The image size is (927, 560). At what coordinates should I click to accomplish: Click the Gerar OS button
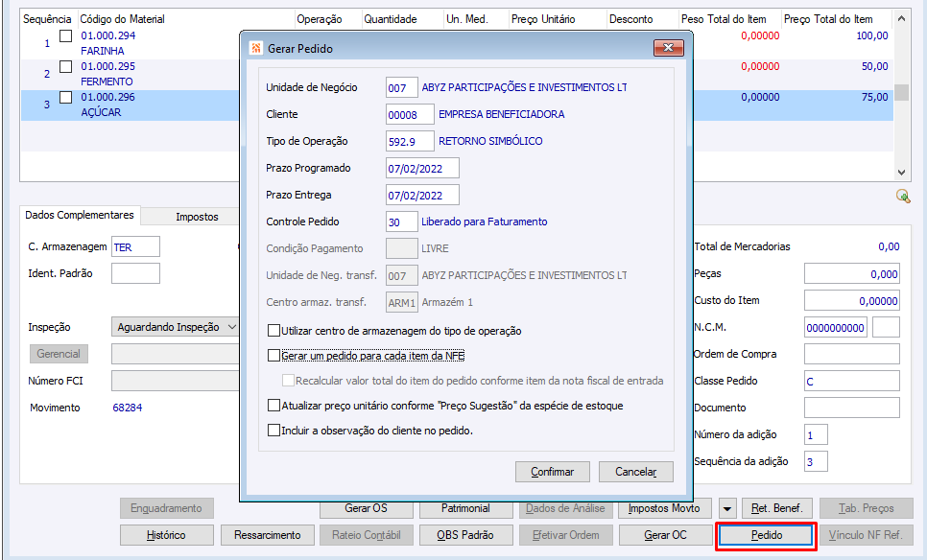tap(366, 508)
